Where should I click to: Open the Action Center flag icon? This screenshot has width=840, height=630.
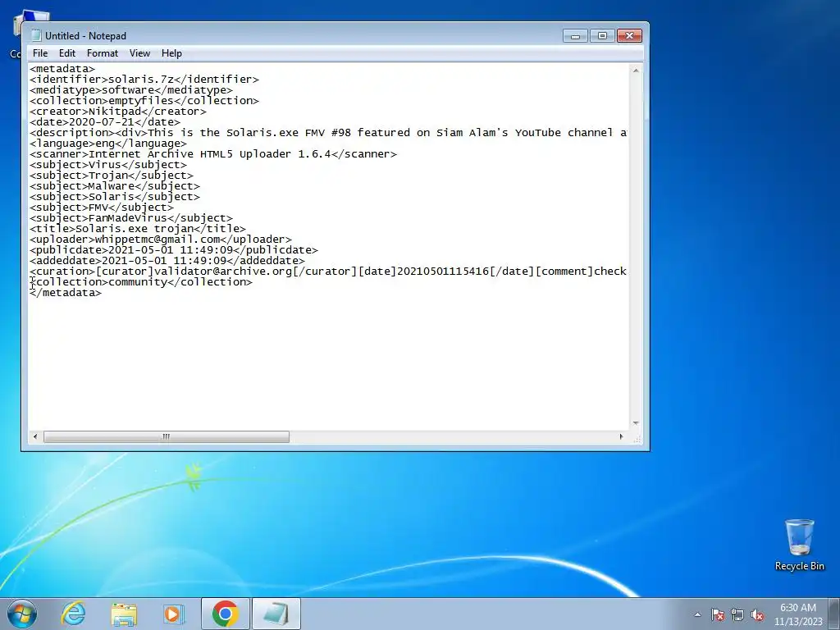[718, 614]
